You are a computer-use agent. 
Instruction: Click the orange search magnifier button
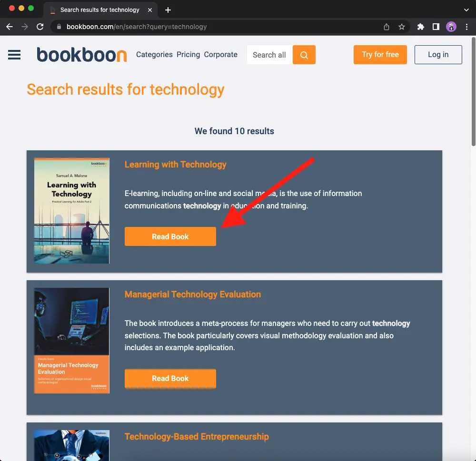pos(304,55)
